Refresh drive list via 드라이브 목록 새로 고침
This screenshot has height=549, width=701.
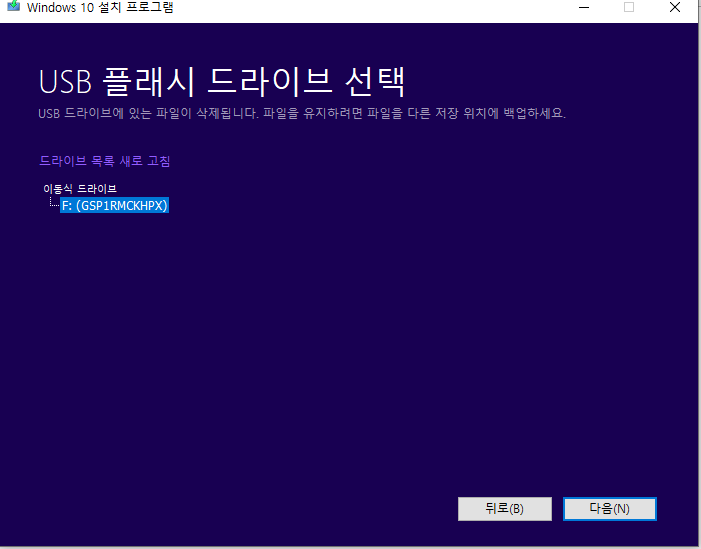point(105,160)
